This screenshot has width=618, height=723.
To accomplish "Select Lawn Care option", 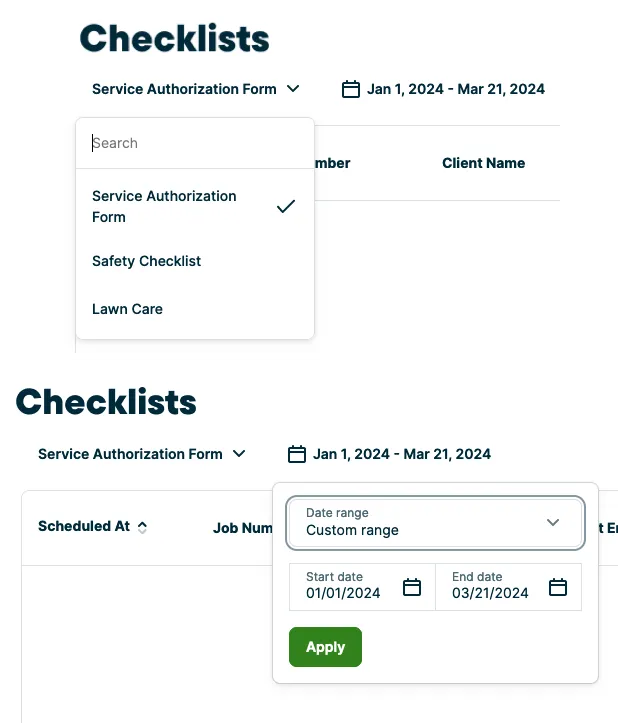I will pyautogui.click(x=195, y=309).
